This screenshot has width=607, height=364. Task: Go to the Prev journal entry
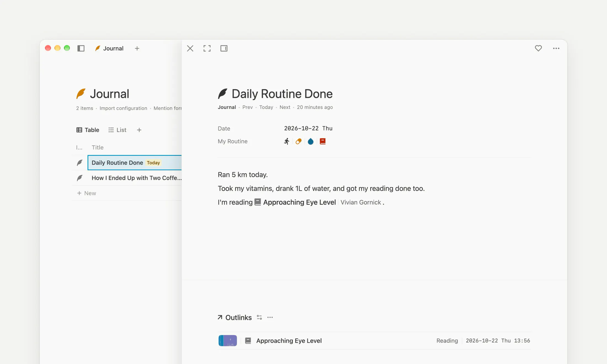[x=247, y=107]
